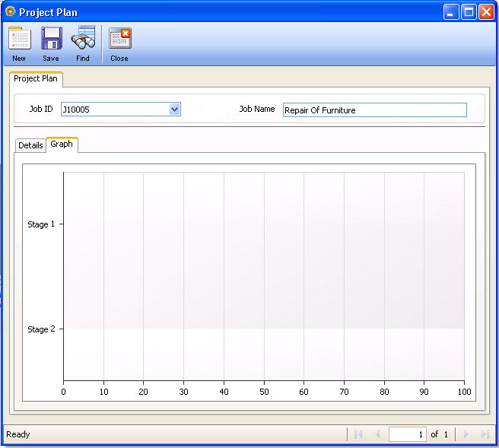Click into the Job Name field
Screen dimensions: 499x448
(374, 110)
